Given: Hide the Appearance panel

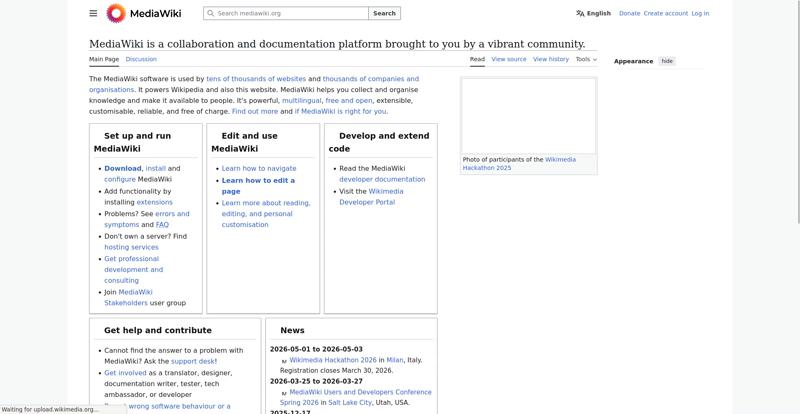Looking at the screenshot, I should (x=667, y=61).
